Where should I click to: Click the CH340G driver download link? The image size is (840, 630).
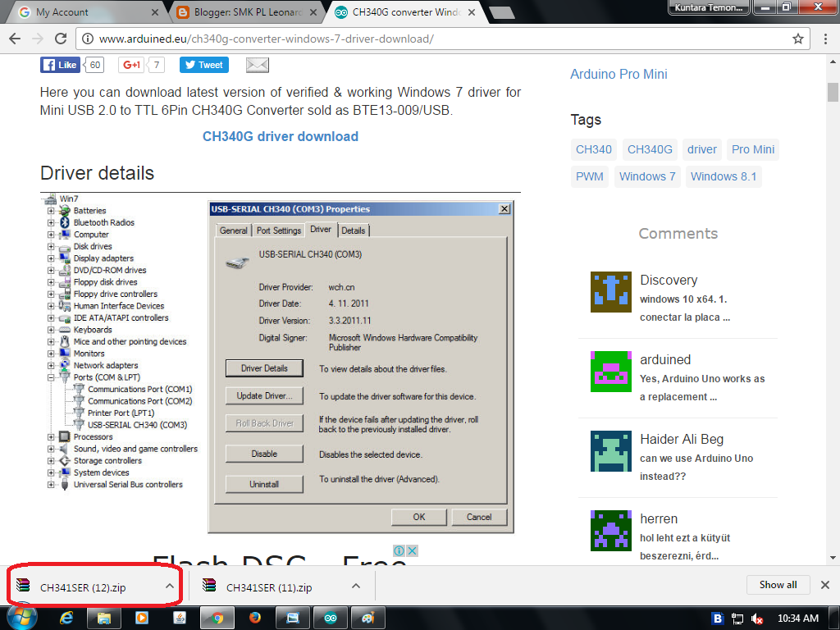281,137
